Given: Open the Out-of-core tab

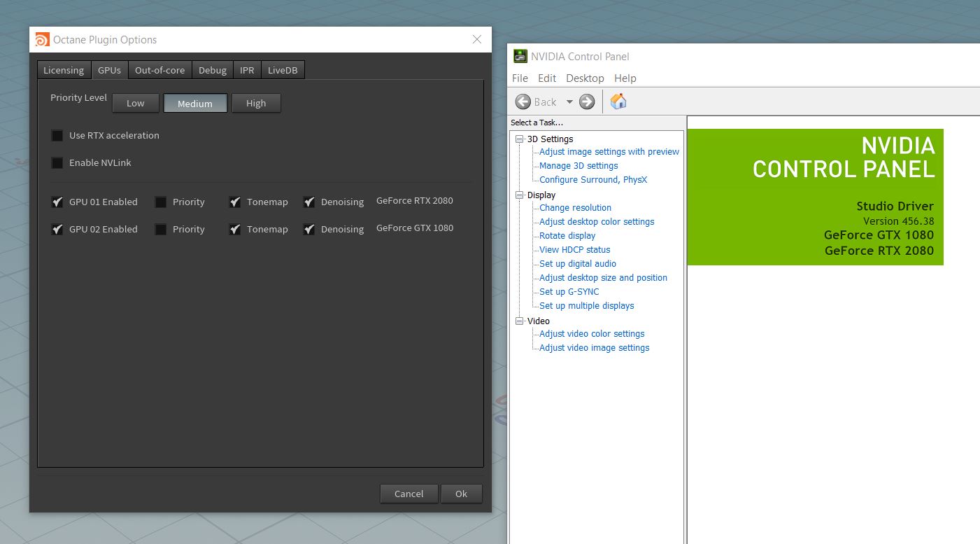Looking at the screenshot, I should (160, 70).
